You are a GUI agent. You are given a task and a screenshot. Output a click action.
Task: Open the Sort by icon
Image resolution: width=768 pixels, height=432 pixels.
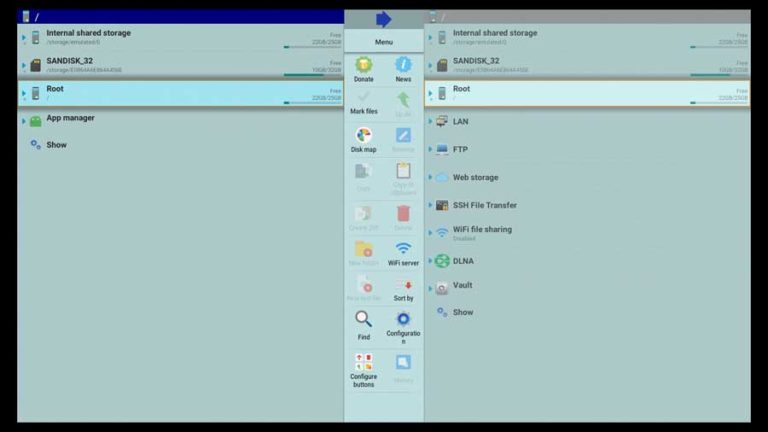pos(403,285)
